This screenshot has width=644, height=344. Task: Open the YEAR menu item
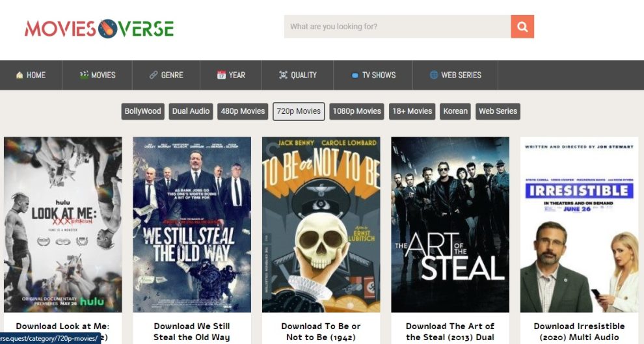(x=231, y=75)
